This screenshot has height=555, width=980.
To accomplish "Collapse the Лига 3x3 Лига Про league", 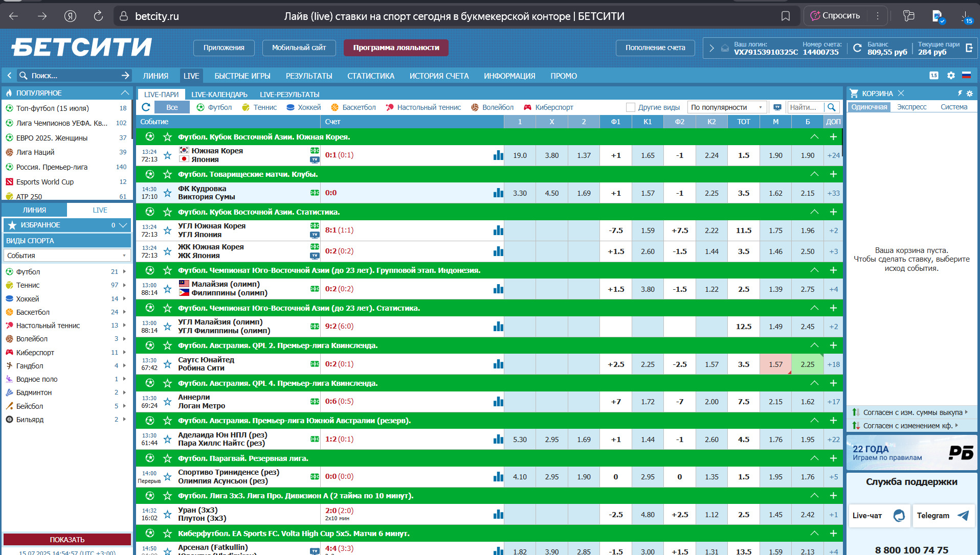I will coord(814,496).
